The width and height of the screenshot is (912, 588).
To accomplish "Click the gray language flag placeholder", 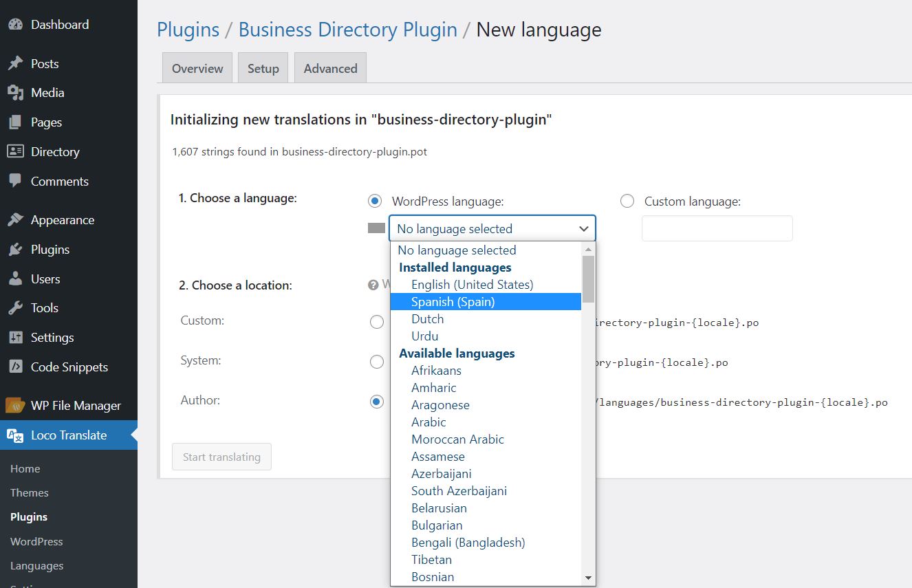I will (x=376, y=228).
